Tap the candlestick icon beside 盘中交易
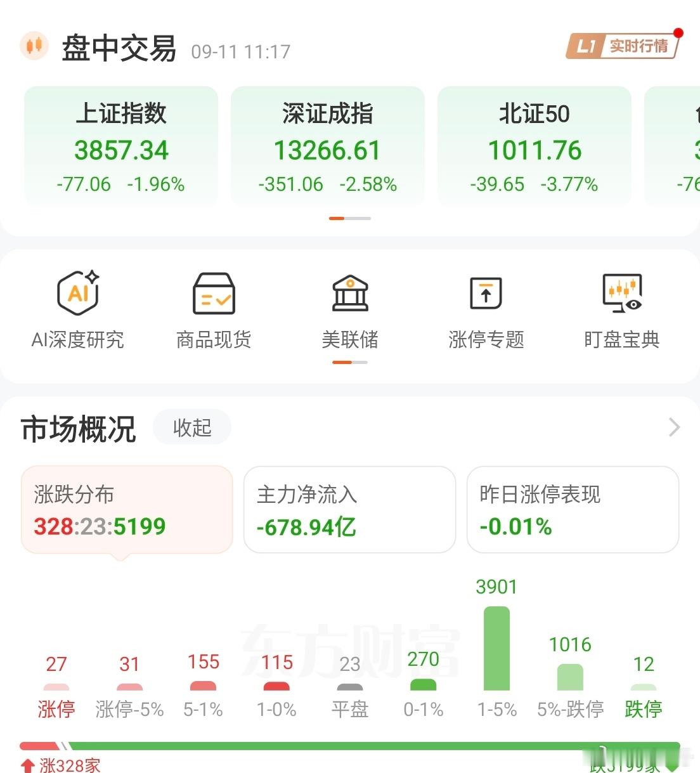 (x=34, y=46)
